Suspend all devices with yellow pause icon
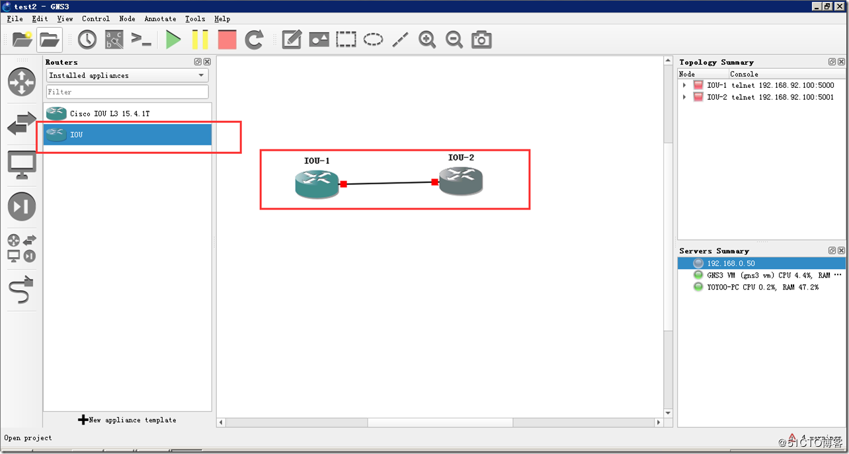Viewport: 849px width, 454px height. tap(200, 40)
